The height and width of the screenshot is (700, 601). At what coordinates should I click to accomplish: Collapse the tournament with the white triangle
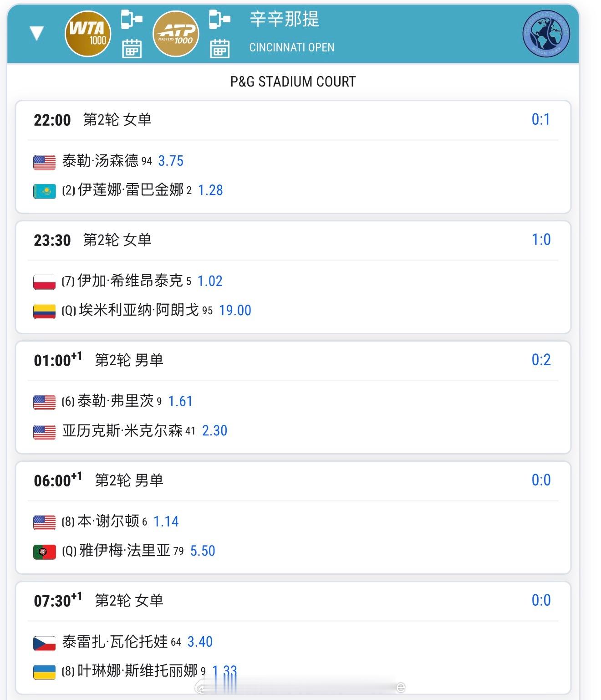click(36, 33)
